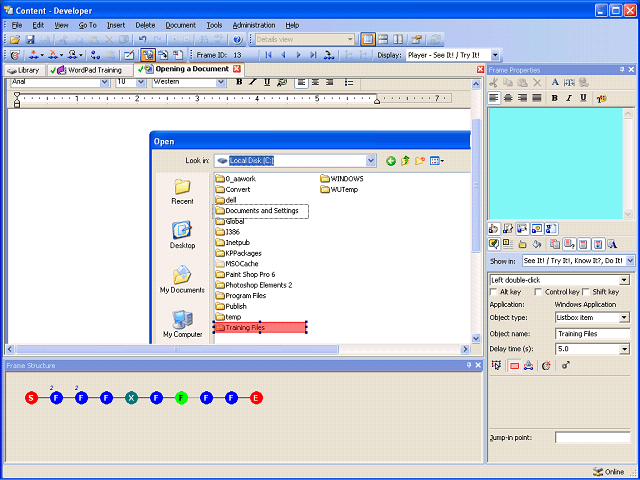Image resolution: width=640 pixels, height=480 pixels.
Task: Enable the Control key checkbox
Action: pos(538,292)
